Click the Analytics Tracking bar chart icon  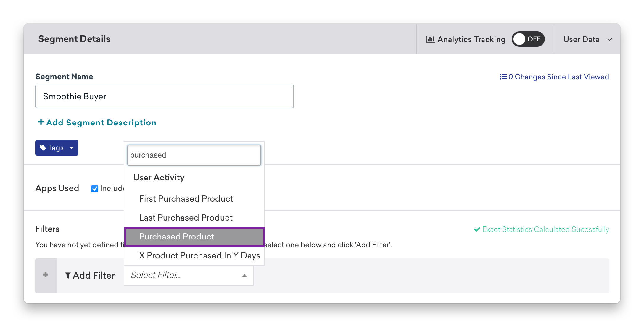click(x=430, y=39)
